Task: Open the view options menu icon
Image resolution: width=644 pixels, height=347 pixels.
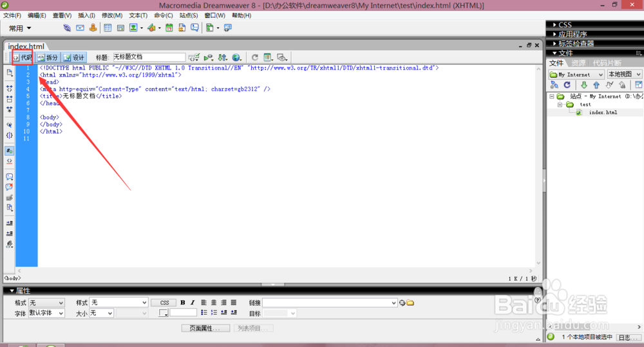Action: tap(268, 57)
